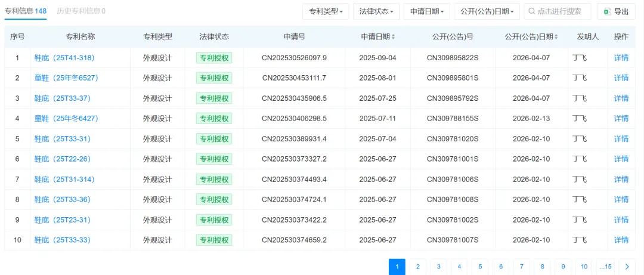This screenshot has height=275, width=644.
Task: View 详情 for 鞋底（25T22-26）row
Action: tap(621, 159)
